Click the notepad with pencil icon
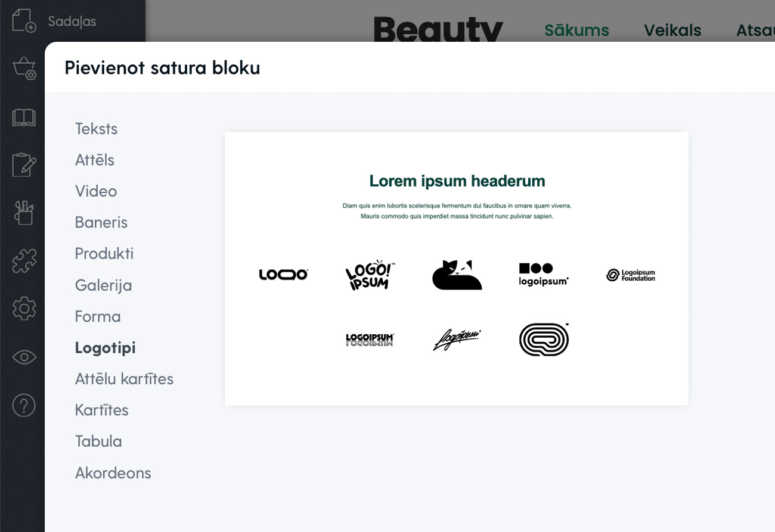The height and width of the screenshot is (532, 775). click(24, 165)
